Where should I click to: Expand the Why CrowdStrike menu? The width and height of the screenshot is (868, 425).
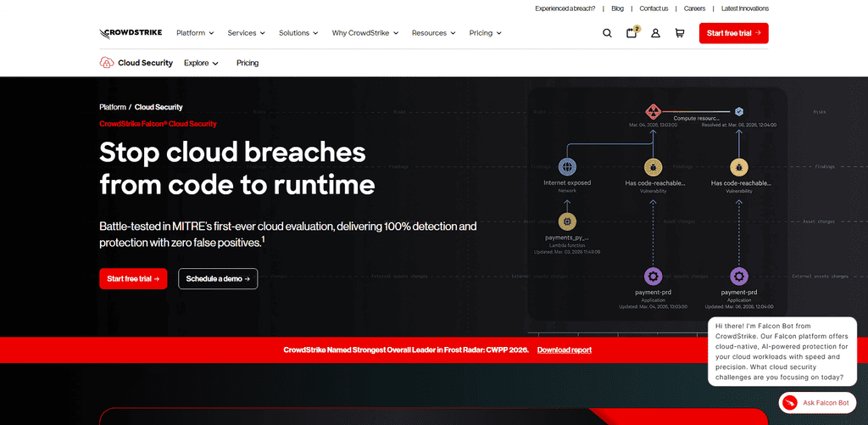point(365,33)
